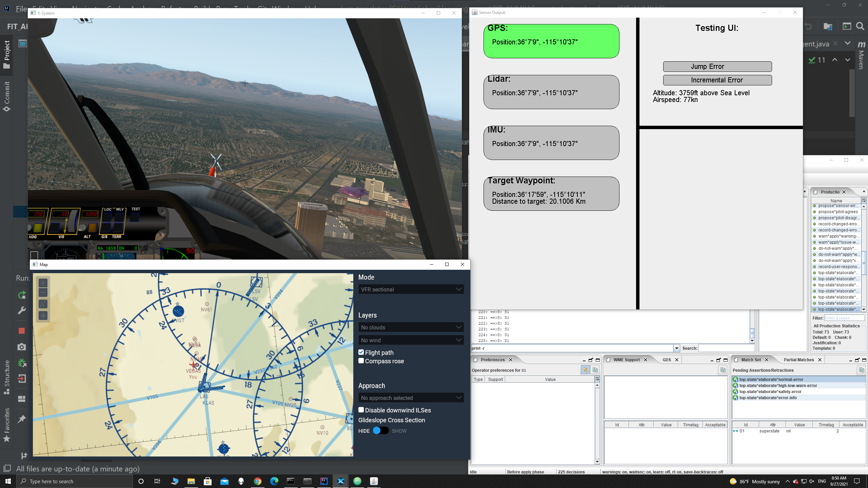Screen dimensions: 868x488
Task: Toggle Glideslope Cross Section HIDE/SHOW switch
Action: coord(380,431)
